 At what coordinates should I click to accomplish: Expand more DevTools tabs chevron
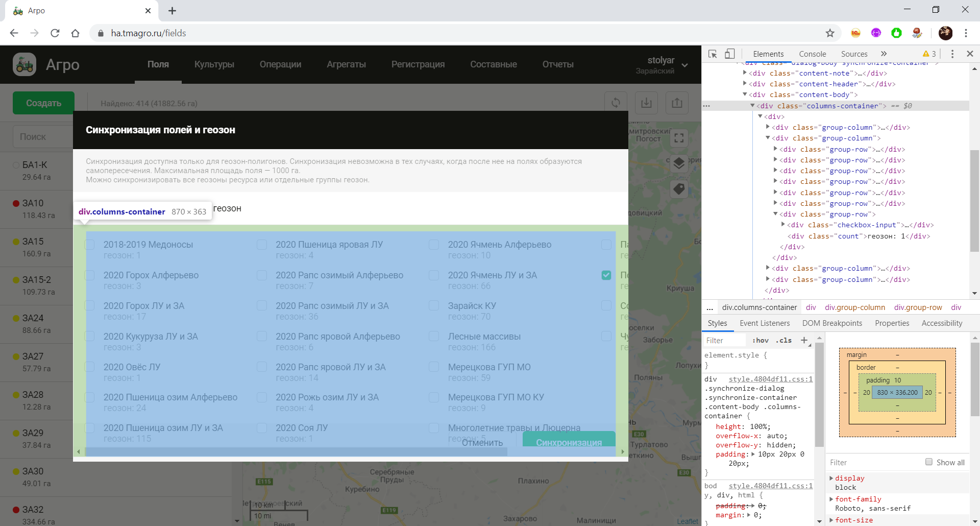pyautogui.click(x=884, y=54)
